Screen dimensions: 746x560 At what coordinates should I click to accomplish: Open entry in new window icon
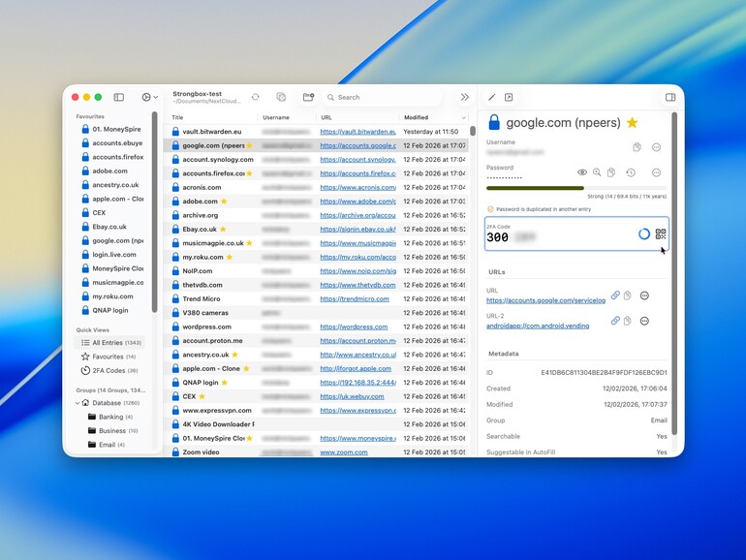click(x=509, y=97)
